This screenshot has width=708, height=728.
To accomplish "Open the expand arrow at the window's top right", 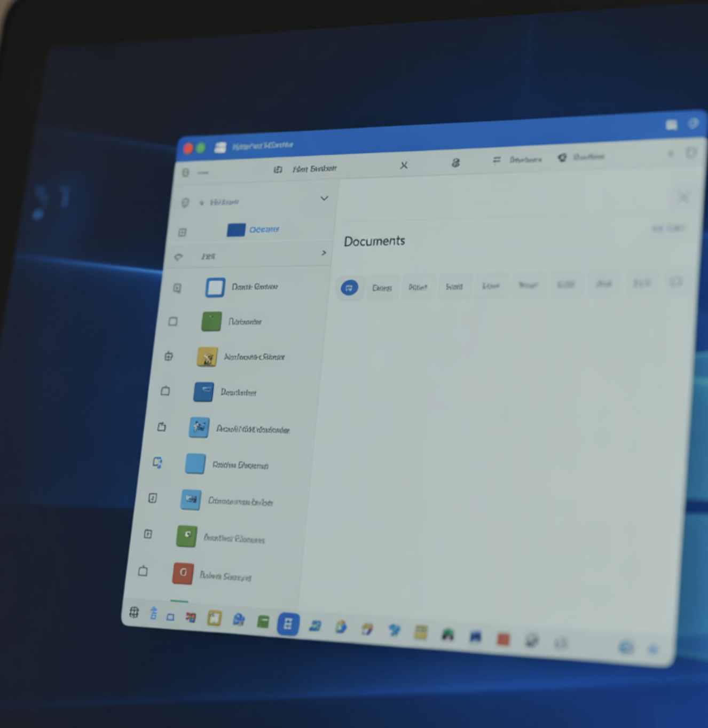I will pyautogui.click(x=691, y=153).
